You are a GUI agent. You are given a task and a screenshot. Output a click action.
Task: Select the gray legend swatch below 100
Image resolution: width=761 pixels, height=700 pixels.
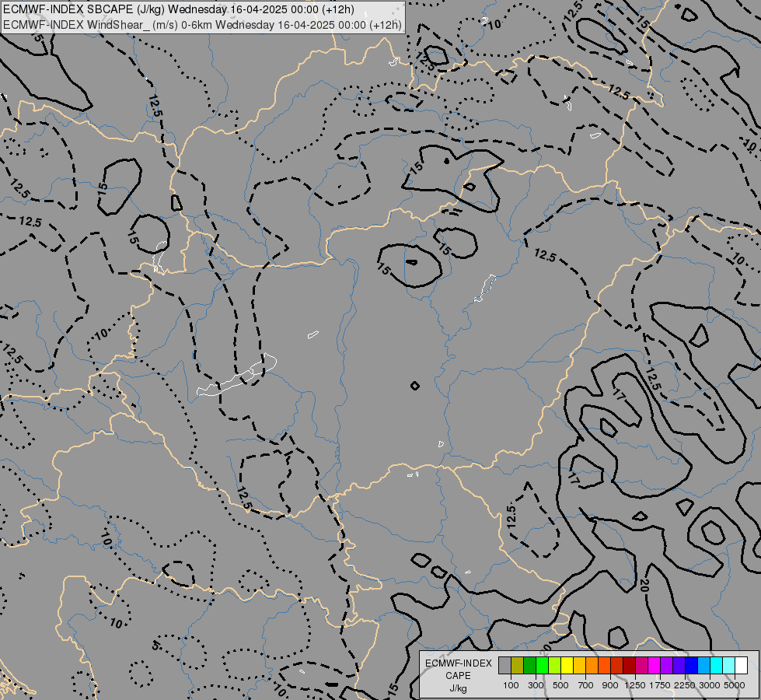(504, 665)
